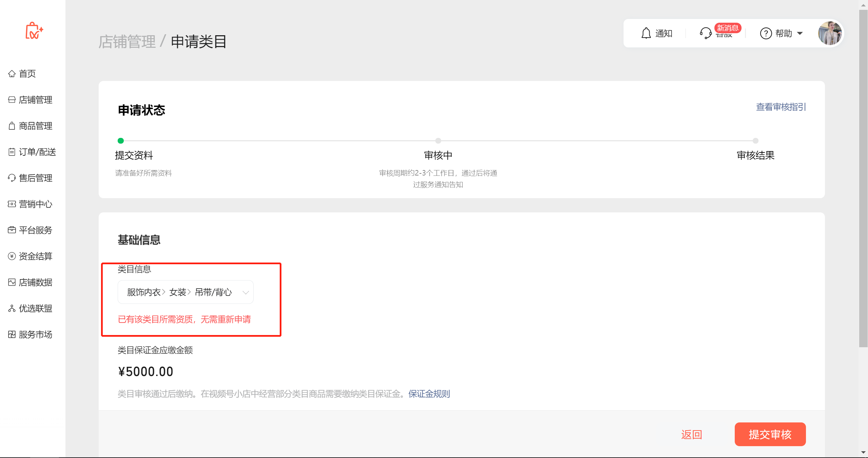Viewport: 868px width, 458px height.
Task: Click the 提交审核 submit button
Action: click(770, 434)
